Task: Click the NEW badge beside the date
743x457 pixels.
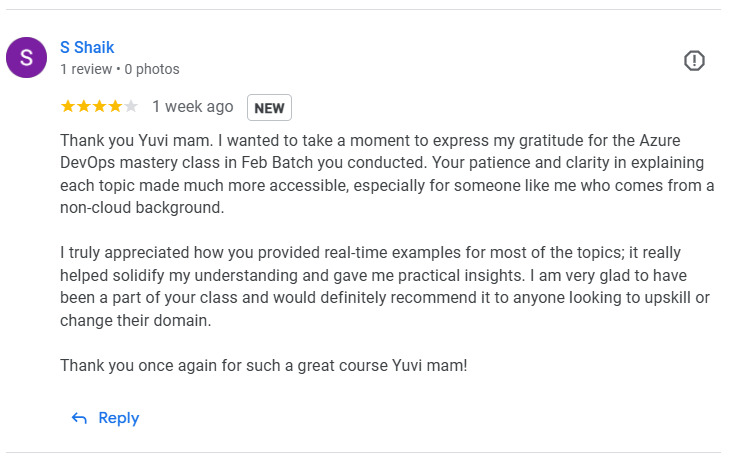Action: [269, 108]
